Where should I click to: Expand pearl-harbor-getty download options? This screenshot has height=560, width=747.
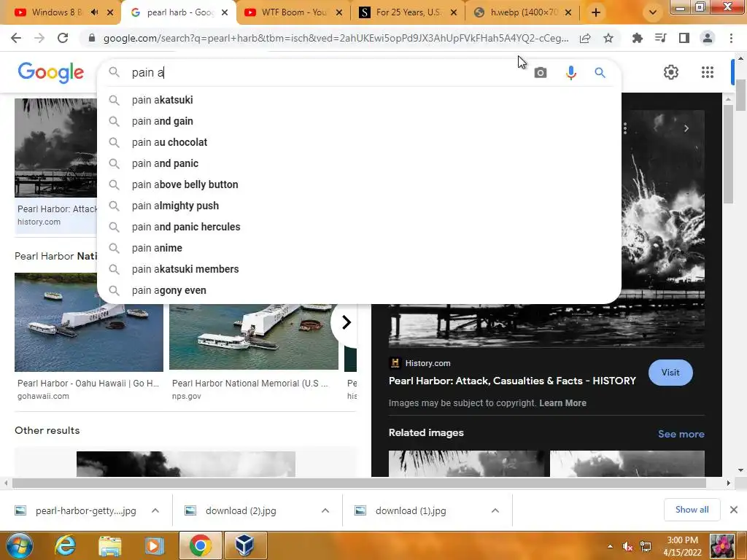(x=155, y=510)
